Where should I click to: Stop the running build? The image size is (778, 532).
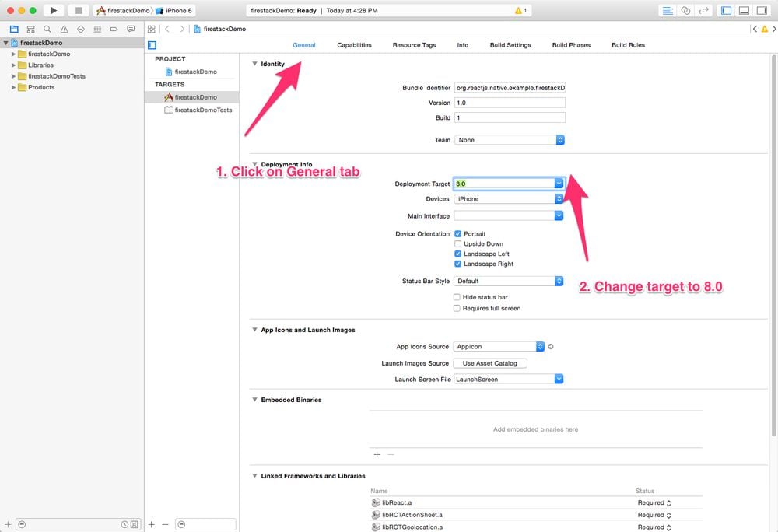(x=79, y=10)
